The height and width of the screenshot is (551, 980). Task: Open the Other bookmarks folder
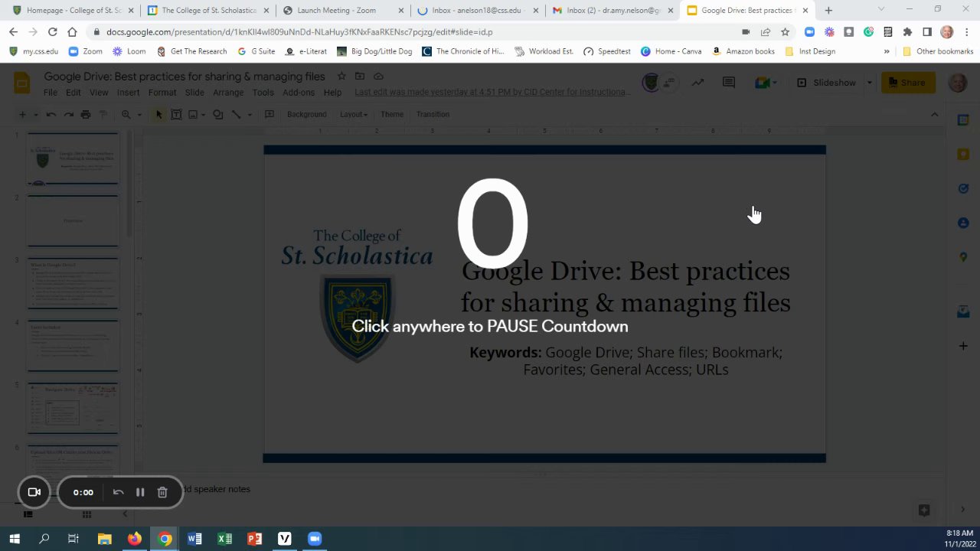click(x=938, y=51)
